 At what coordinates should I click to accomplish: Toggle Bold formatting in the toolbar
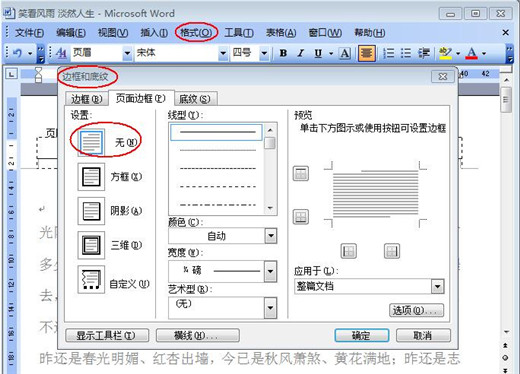283,53
